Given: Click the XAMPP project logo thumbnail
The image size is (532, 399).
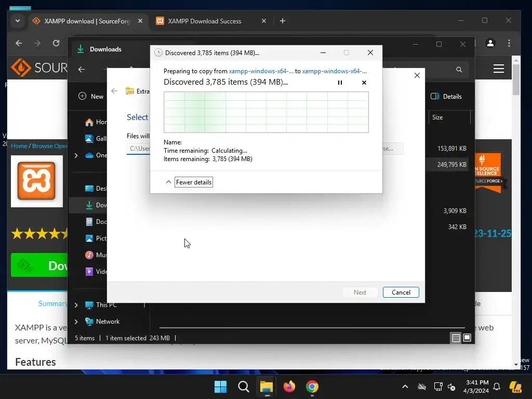Looking at the screenshot, I should click(x=37, y=181).
